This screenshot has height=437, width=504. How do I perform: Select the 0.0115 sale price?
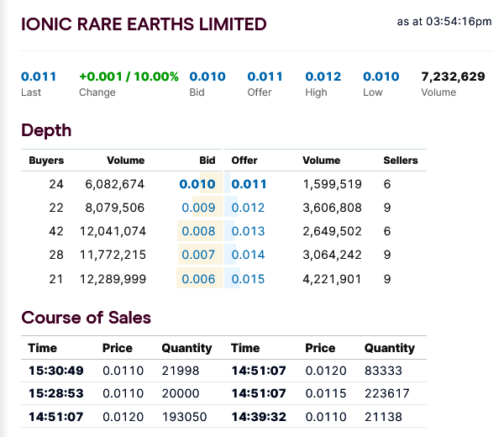pos(326,393)
